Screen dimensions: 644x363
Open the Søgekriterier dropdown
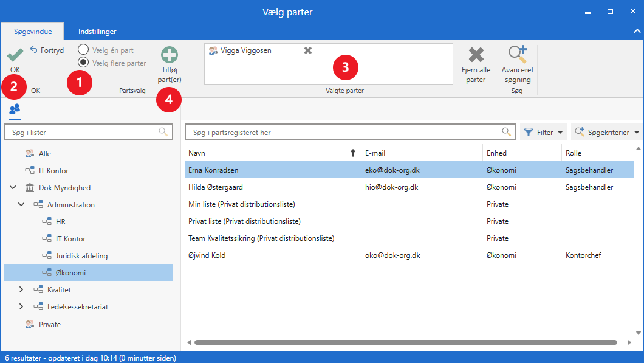606,132
